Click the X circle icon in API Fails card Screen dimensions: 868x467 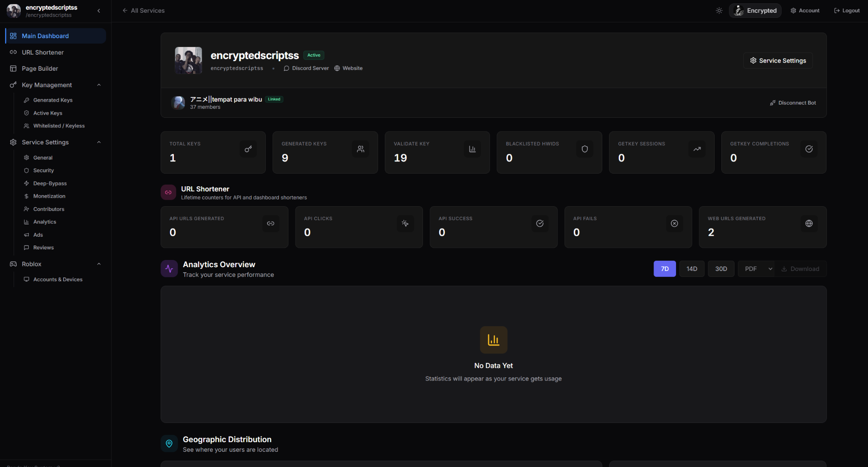[x=674, y=224]
